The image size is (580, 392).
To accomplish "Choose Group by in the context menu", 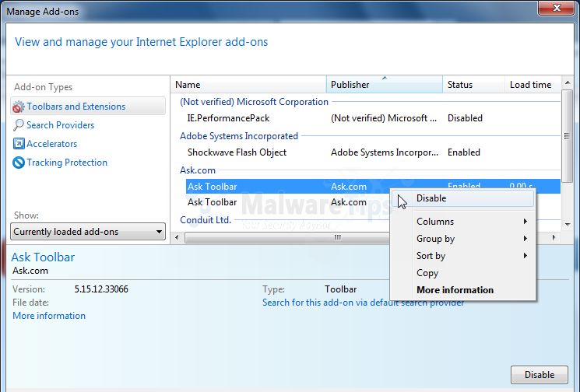I will (x=462, y=239).
